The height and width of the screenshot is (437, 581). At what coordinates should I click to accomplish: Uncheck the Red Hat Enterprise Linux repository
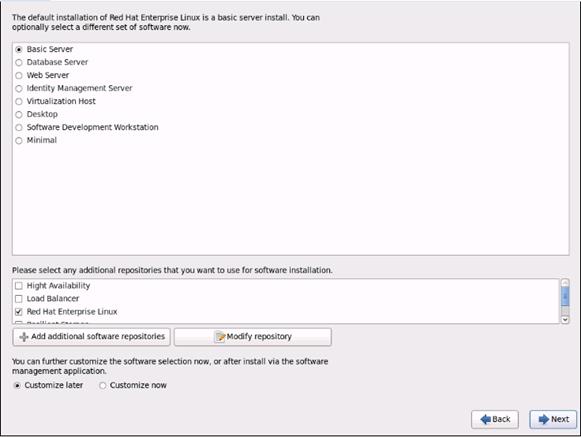[19, 312]
